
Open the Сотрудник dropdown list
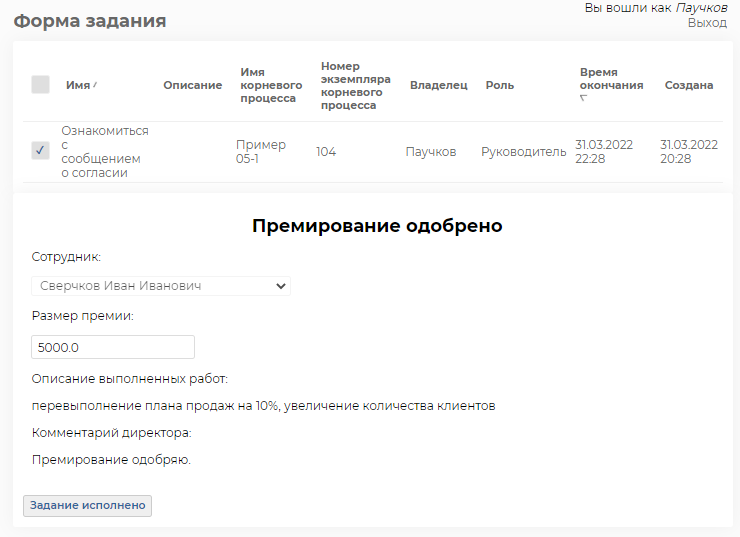tap(160, 286)
